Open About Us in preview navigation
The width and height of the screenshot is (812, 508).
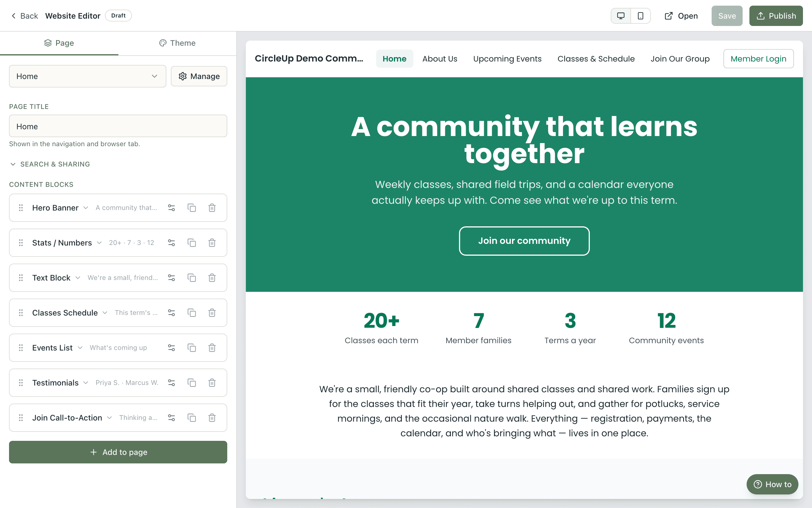(440, 59)
